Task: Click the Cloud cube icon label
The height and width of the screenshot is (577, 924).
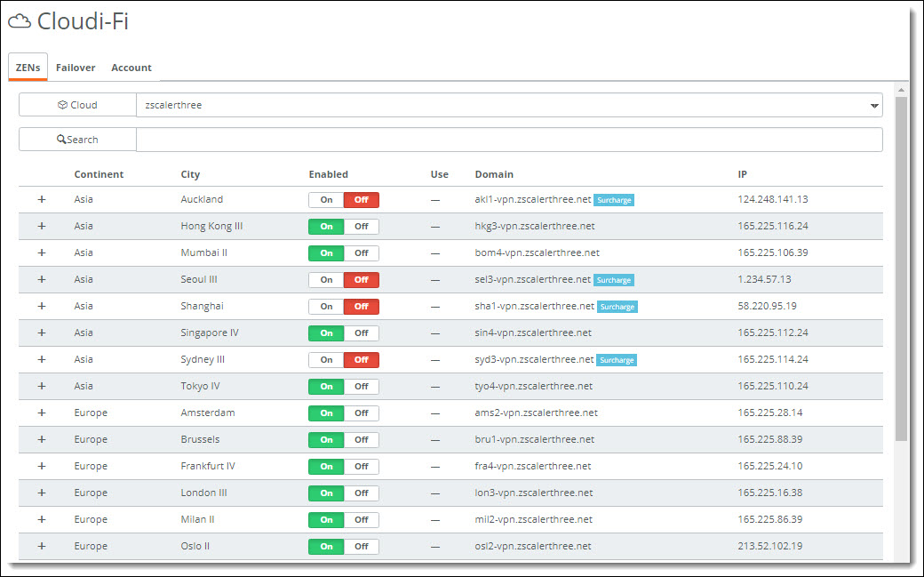Action: pyautogui.click(x=77, y=105)
